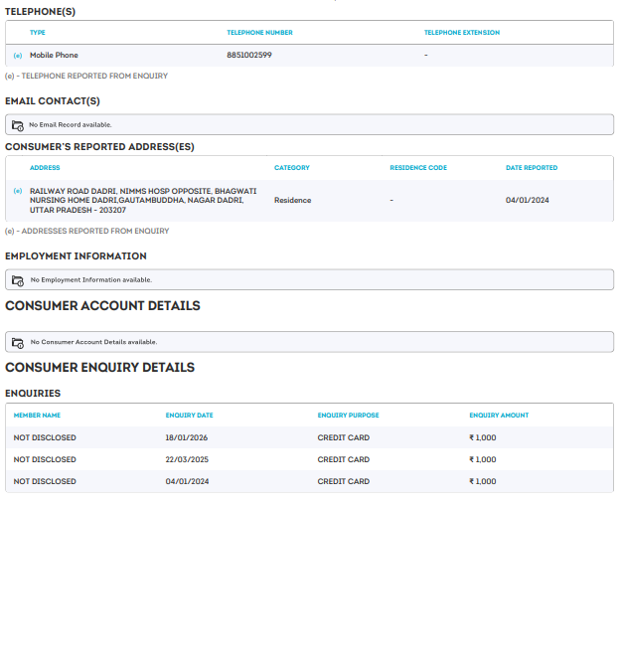Click the Consumer Enquiry Details heading

[x=99, y=368]
